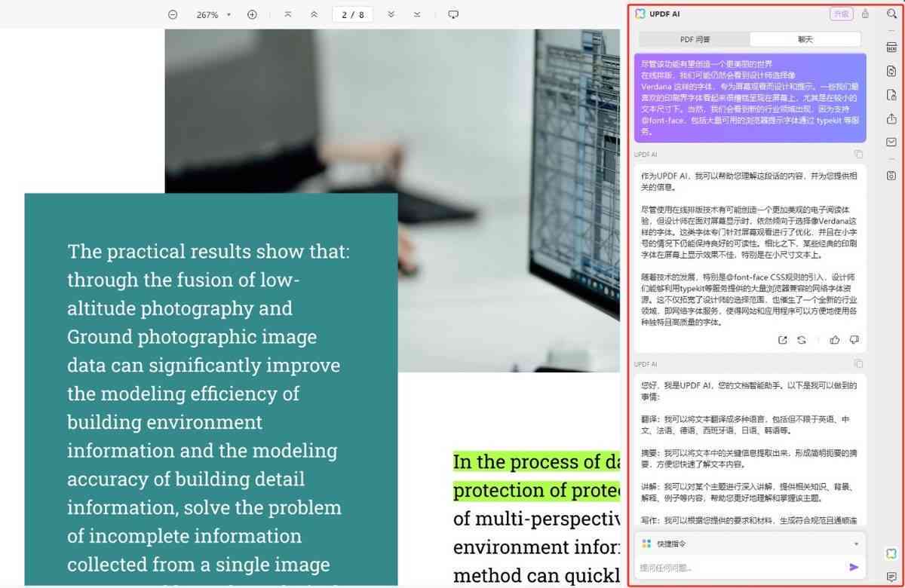The width and height of the screenshot is (905, 588).
Task: Jump to the last page icon
Action: point(417,14)
